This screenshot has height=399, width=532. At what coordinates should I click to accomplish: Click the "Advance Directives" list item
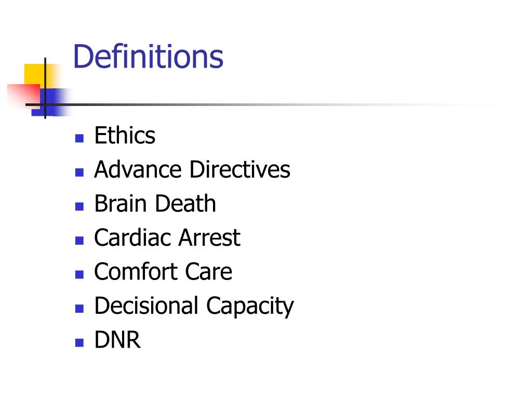point(192,170)
